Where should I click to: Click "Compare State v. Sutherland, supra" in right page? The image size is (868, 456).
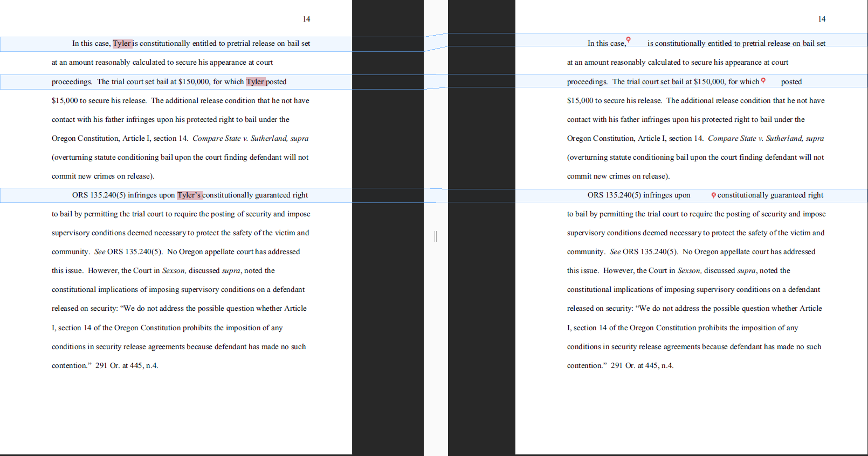[766, 139]
